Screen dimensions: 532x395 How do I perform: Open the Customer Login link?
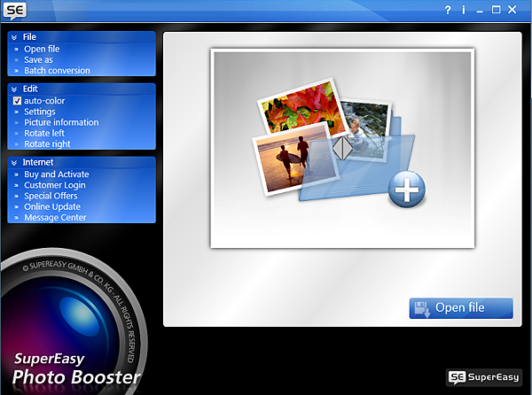(55, 185)
